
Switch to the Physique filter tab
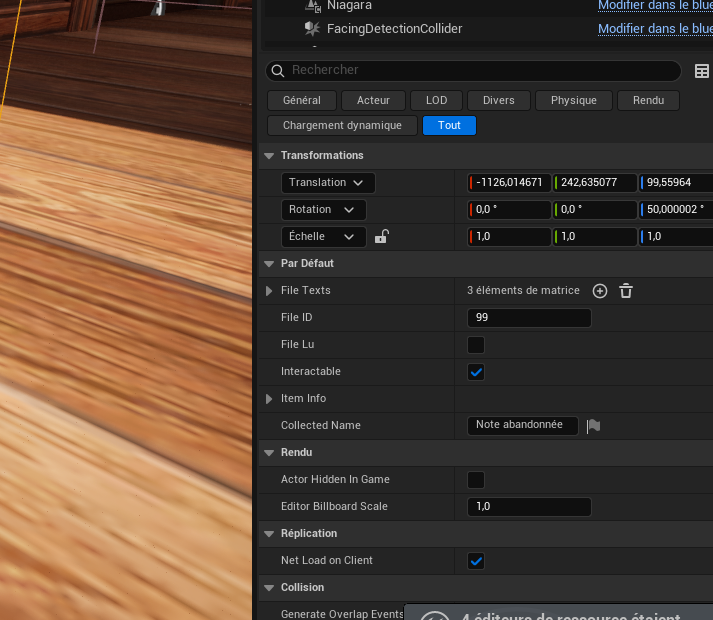[x=573, y=100]
